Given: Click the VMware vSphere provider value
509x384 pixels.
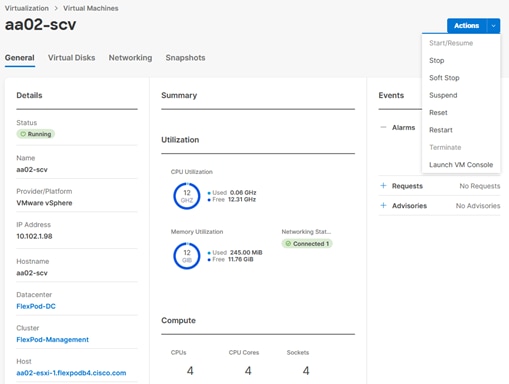Looking at the screenshot, I should point(44,203).
